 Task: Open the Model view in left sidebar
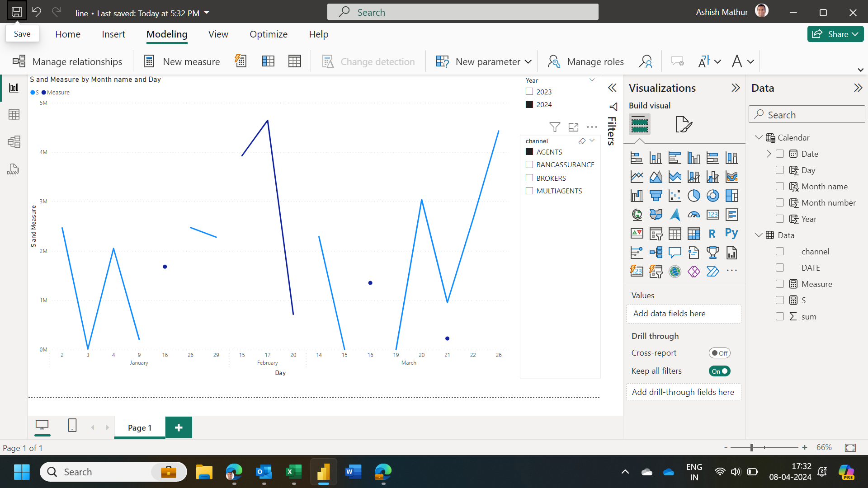pos(14,142)
